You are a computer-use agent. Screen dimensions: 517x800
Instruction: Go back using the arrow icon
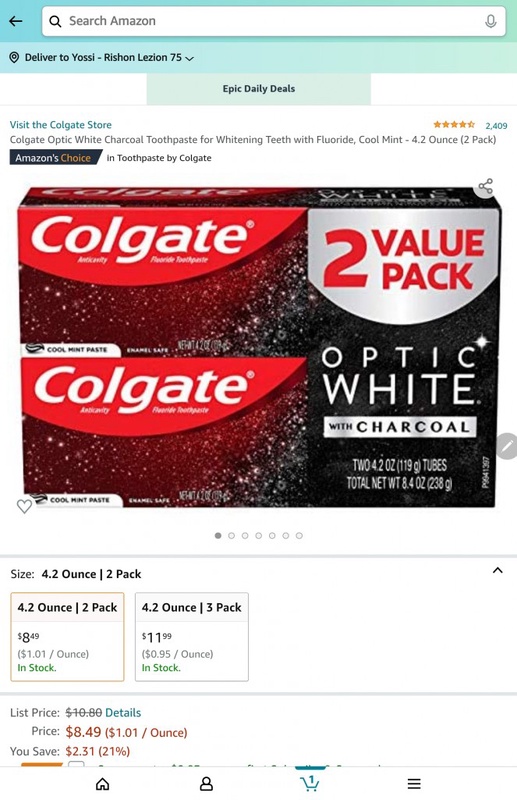[16, 21]
